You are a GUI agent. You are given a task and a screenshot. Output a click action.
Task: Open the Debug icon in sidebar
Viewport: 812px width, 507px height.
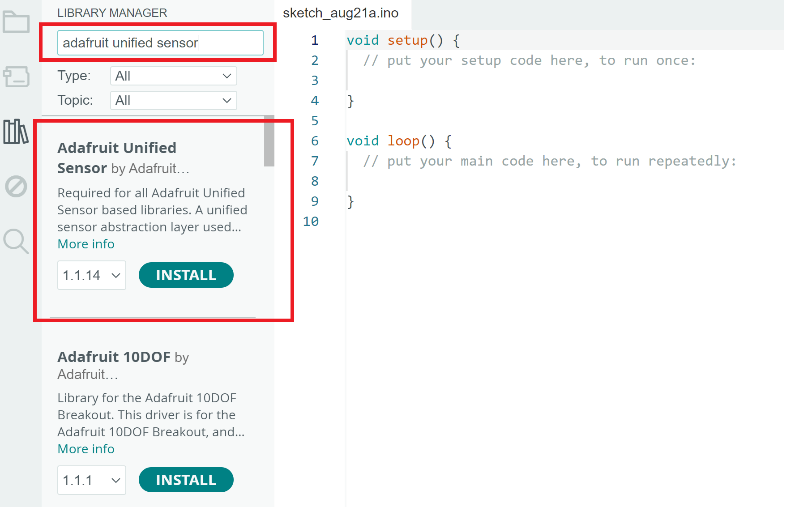coord(16,186)
